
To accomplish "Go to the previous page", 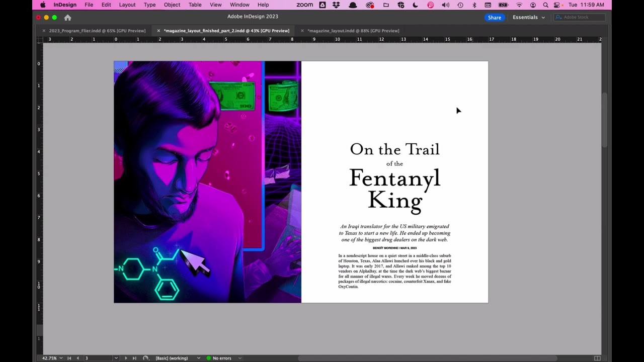I will tap(77, 358).
